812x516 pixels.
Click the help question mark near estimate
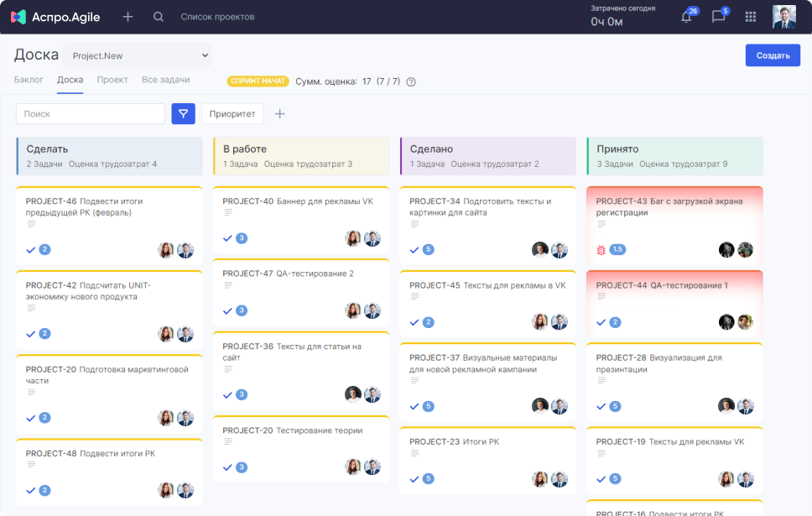411,81
